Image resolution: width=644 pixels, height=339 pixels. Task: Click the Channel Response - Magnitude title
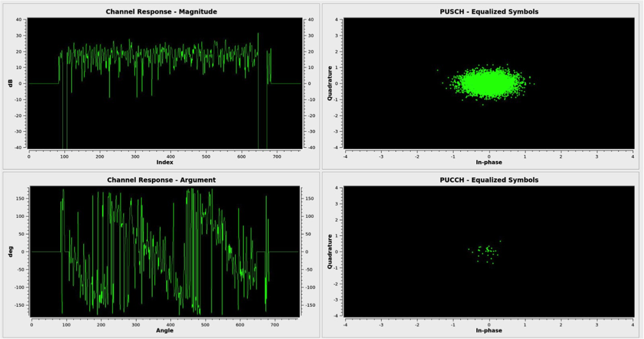pyautogui.click(x=161, y=12)
